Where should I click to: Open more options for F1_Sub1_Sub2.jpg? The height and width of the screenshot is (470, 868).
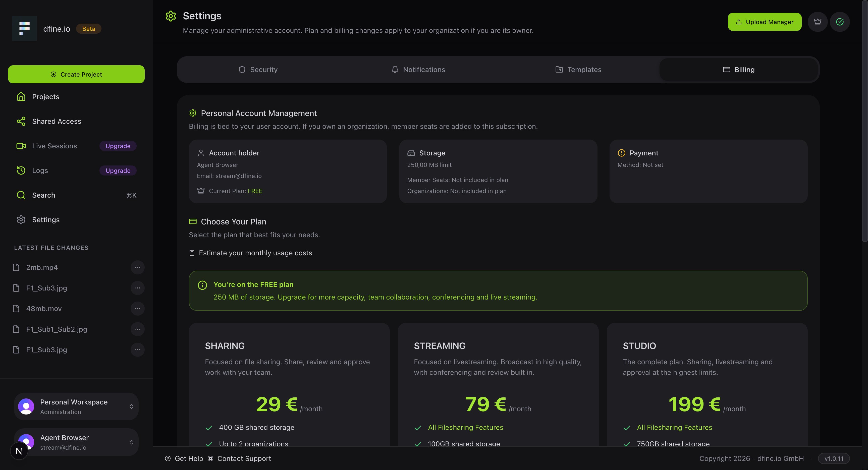coord(137,329)
